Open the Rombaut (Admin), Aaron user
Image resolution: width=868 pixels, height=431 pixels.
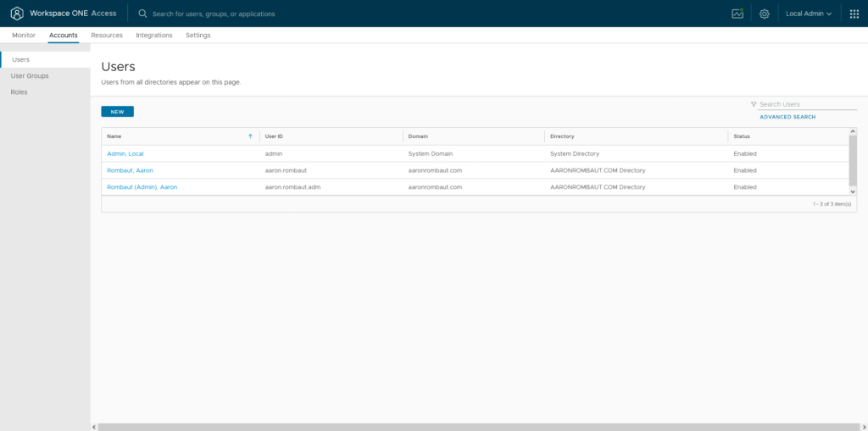tap(142, 187)
